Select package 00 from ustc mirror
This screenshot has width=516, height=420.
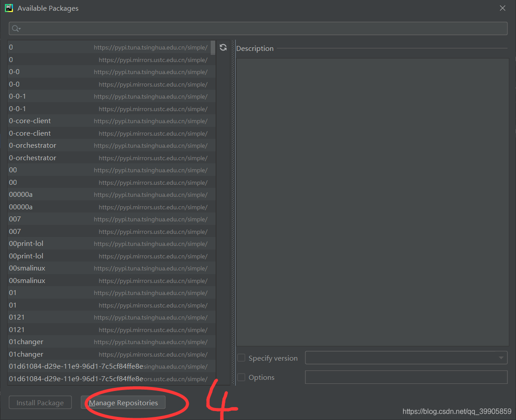[112, 183]
